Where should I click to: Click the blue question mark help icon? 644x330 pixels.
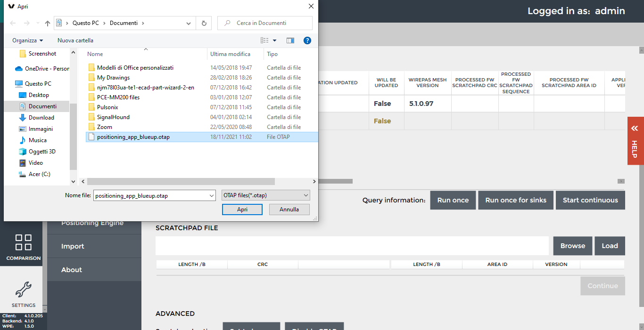pyautogui.click(x=307, y=40)
